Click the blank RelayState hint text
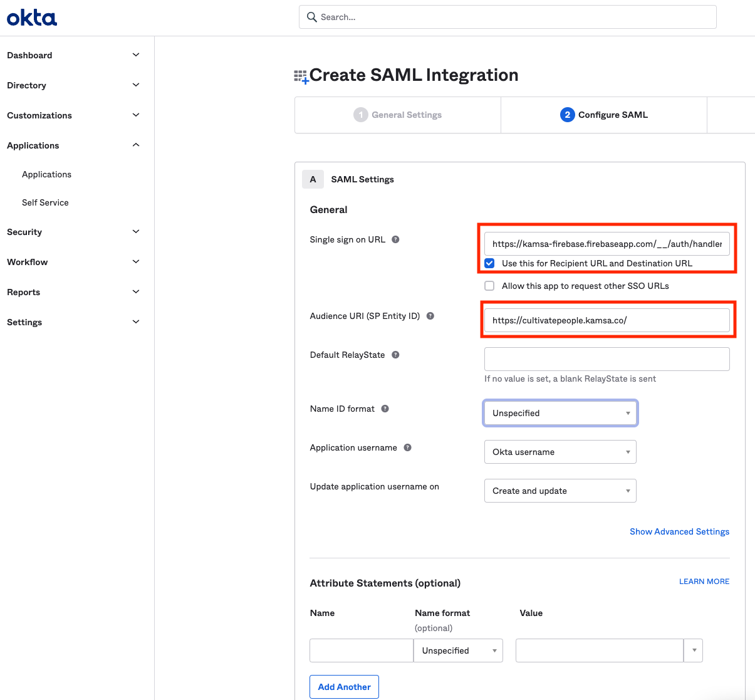The width and height of the screenshot is (755, 700). 570,379
